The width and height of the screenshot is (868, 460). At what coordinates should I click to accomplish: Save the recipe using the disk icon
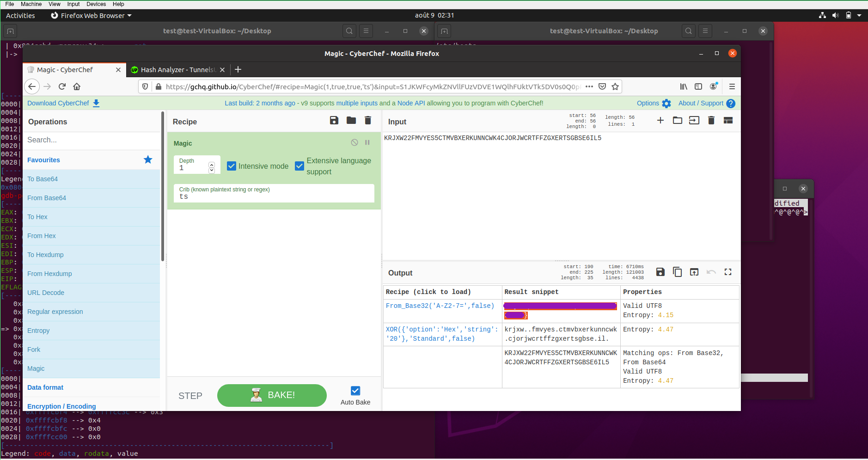[x=334, y=121]
